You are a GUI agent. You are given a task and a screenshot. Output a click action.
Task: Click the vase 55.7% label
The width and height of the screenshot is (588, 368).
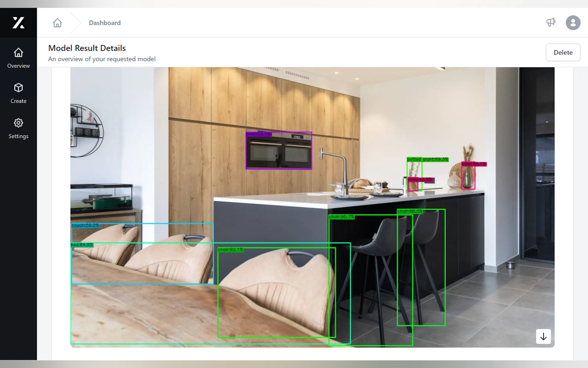[x=474, y=164]
